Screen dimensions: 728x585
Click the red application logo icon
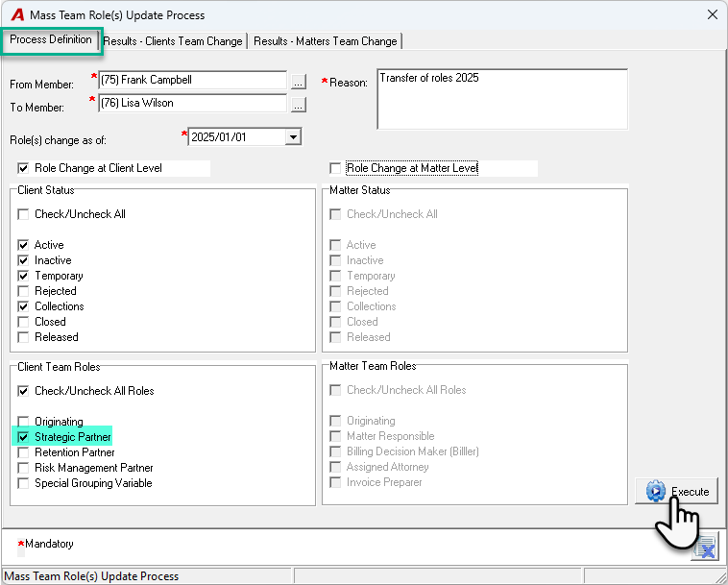point(17,14)
